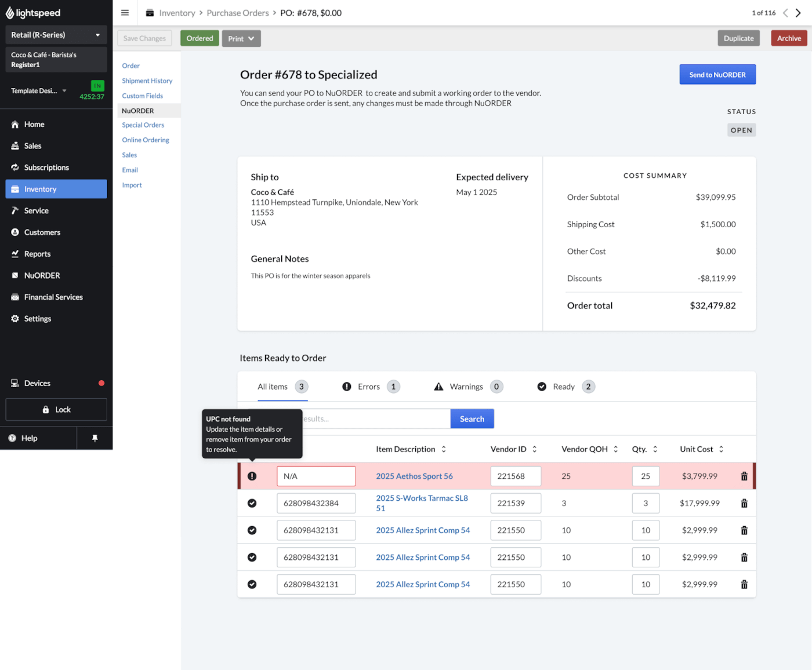Switch to the Errors tab
The image size is (812, 670).
click(371, 387)
